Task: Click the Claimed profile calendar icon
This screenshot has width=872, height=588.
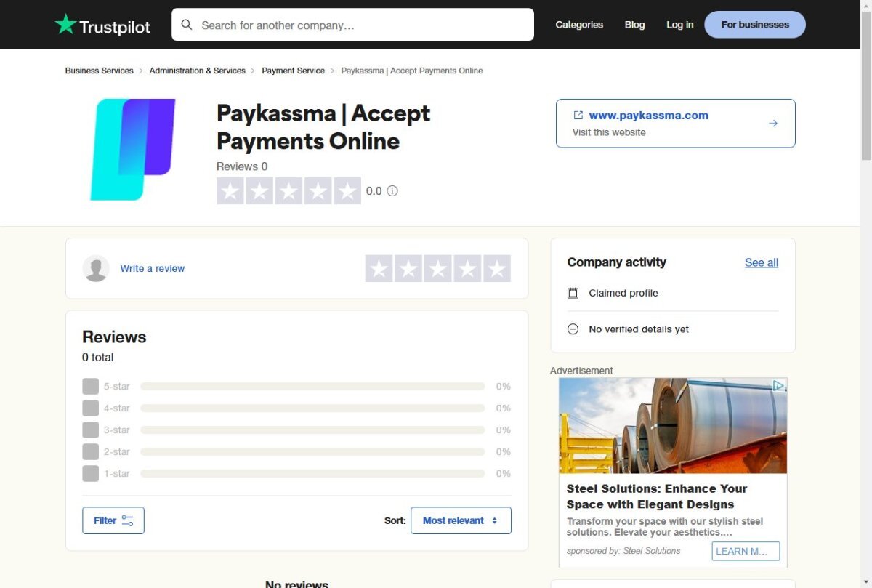Action: (x=573, y=293)
